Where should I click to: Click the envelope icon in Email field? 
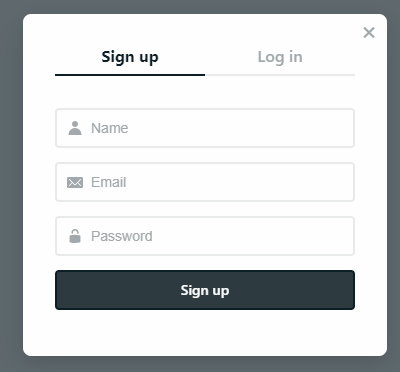pos(75,182)
